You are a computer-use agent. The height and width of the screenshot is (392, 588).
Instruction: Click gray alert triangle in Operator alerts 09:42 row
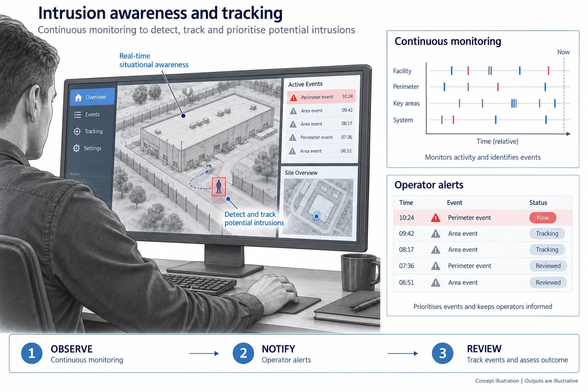pyautogui.click(x=436, y=234)
